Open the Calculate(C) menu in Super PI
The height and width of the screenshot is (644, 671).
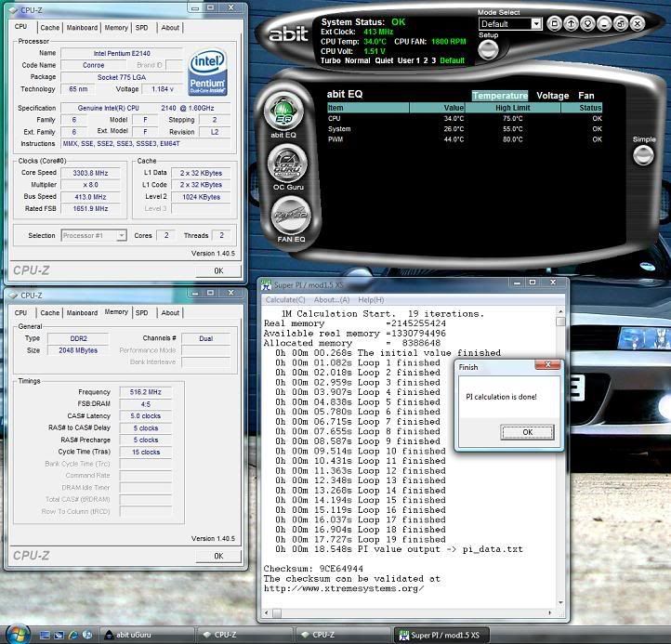[x=285, y=300]
